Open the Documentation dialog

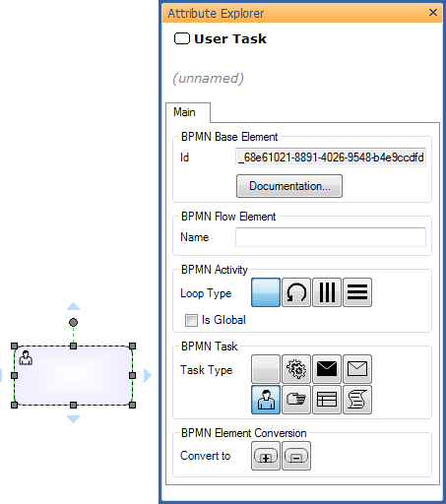(x=289, y=186)
